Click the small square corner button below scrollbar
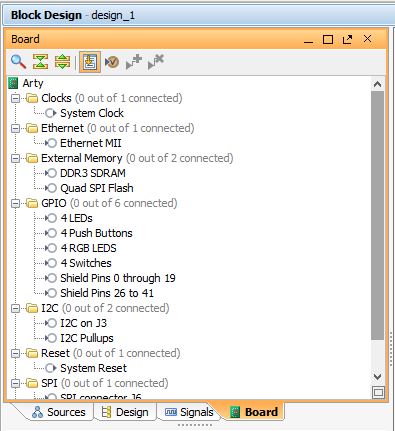 [x=378, y=392]
